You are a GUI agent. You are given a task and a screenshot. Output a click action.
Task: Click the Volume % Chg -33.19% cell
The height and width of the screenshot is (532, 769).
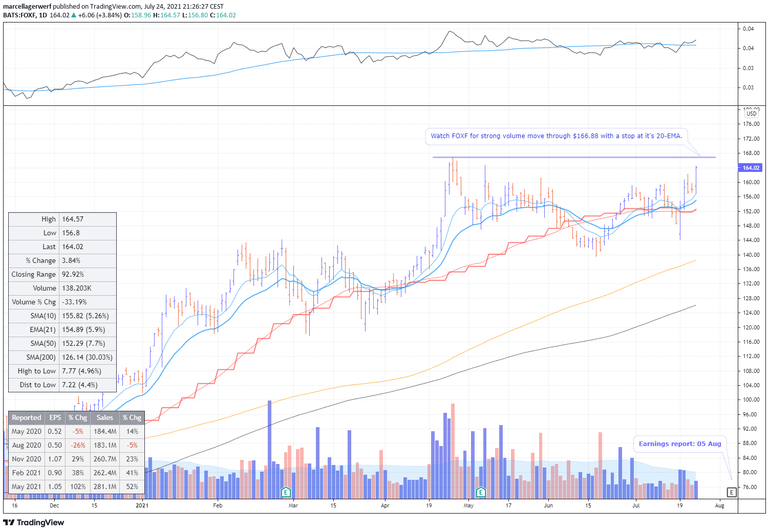pos(88,302)
